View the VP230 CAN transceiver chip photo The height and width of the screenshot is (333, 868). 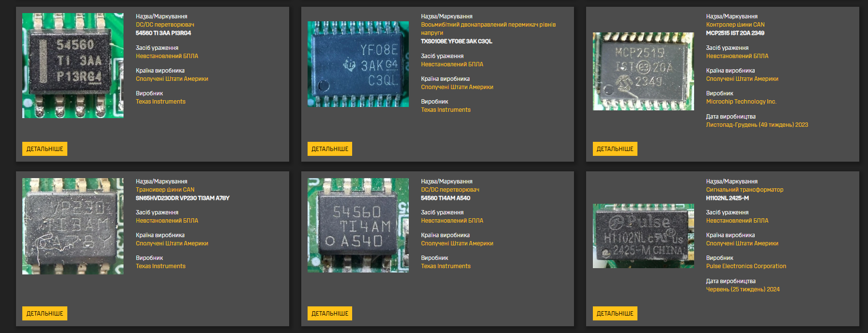pyautogui.click(x=73, y=226)
